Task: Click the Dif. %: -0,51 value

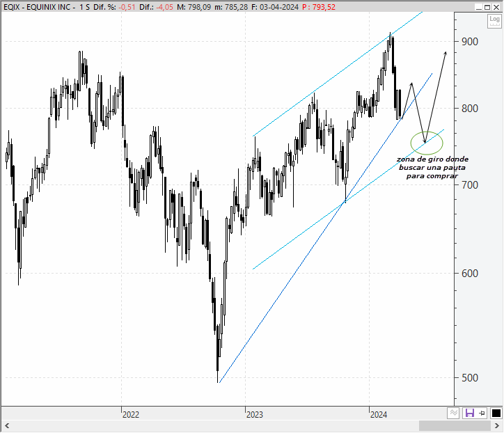Action: (114, 7)
